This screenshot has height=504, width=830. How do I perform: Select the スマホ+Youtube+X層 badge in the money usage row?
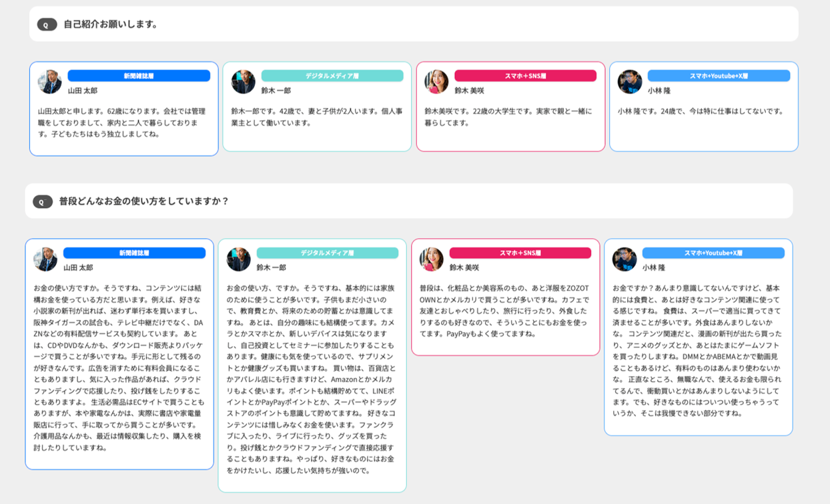click(713, 253)
